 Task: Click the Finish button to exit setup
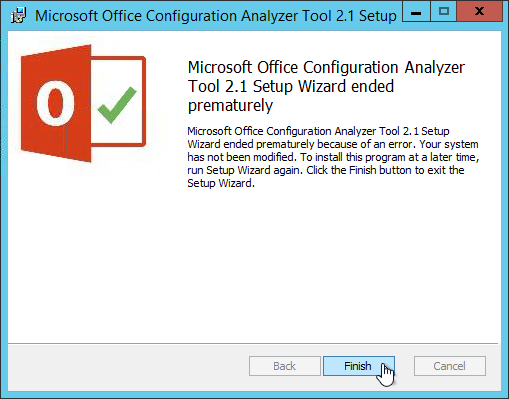coord(359,366)
